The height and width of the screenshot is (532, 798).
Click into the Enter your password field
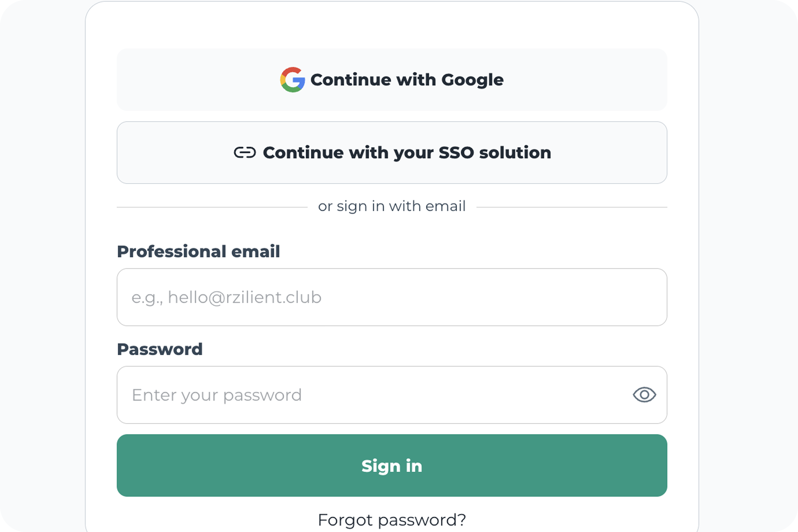pos(373,395)
